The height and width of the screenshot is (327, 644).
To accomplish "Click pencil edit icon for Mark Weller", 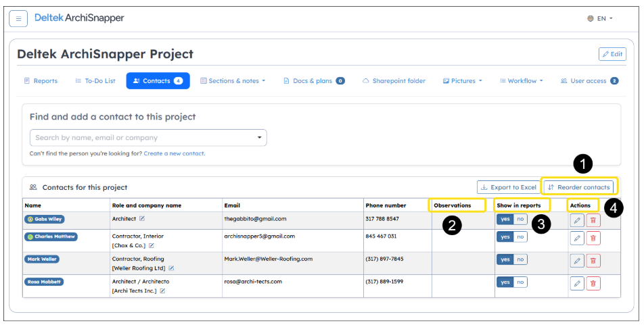I will click(x=577, y=261).
